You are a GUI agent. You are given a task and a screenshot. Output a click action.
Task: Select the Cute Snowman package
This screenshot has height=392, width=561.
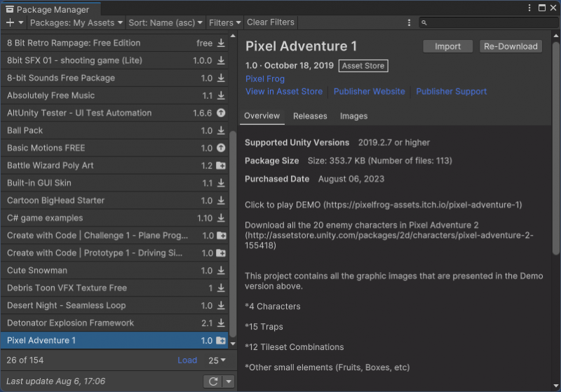[x=114, y=271]
